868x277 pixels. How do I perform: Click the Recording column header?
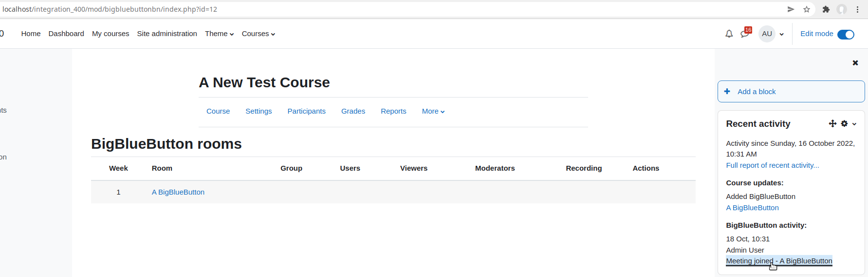pos(584,168)
